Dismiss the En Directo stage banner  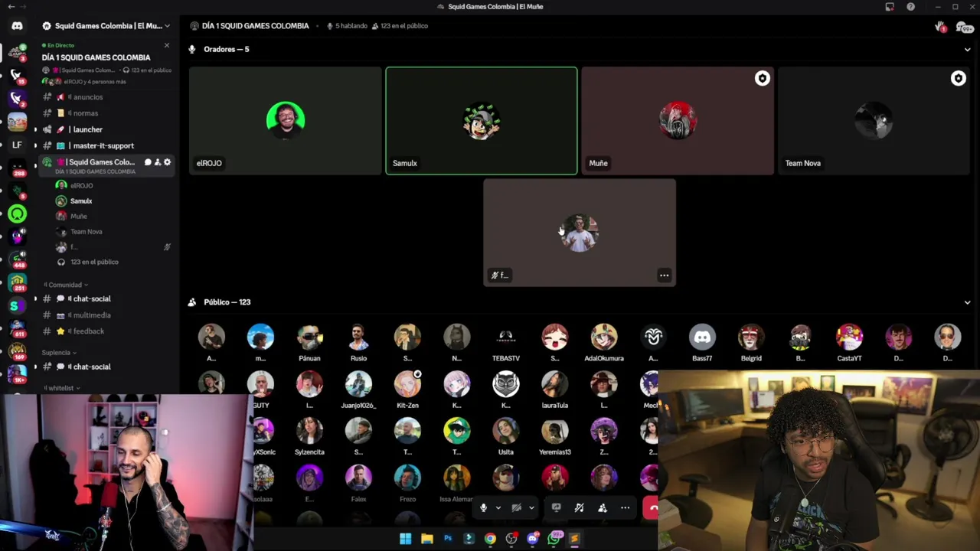(166, 45)
